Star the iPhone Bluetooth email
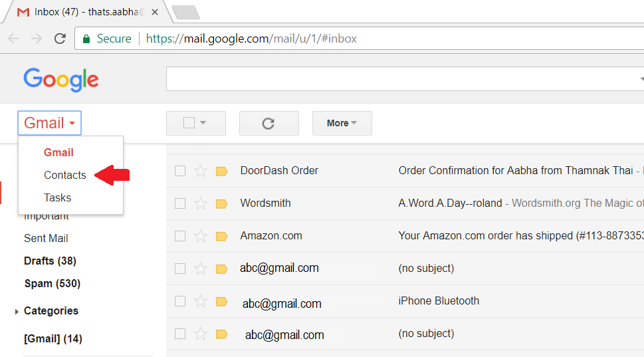The width and height of the screenshot is (644, 357). point(201,301)
